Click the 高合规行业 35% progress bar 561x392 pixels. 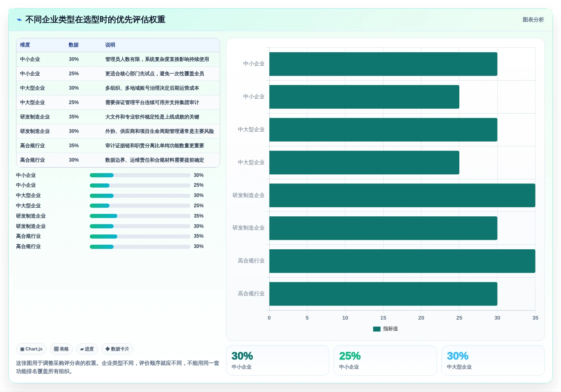pyautogui.click(x=140, y=237)
